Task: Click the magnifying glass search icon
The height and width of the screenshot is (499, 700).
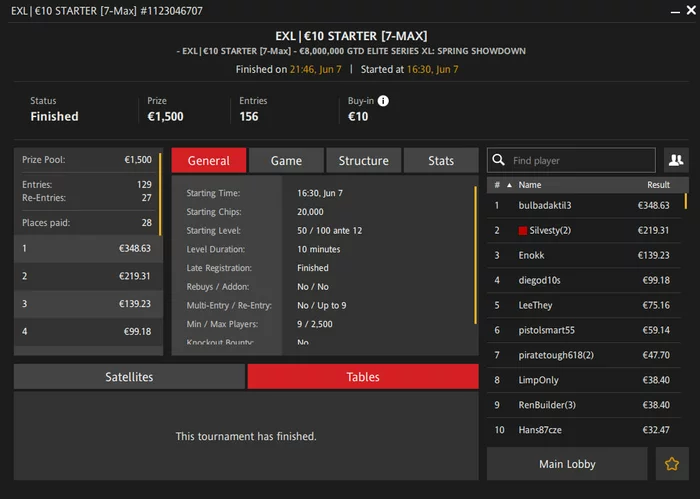Action: click(x=498, y=160)
